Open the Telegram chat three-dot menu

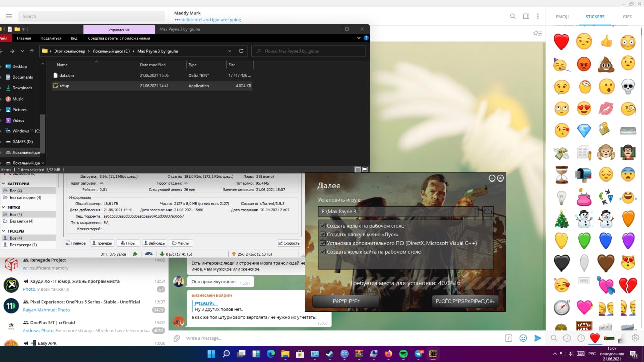(x=539, y=16)
